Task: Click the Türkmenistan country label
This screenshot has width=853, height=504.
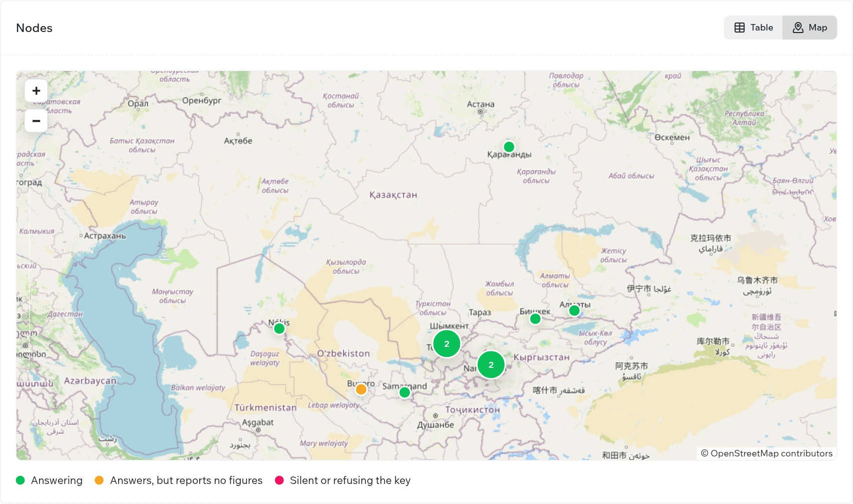Action: pyautogui.click(x=265, y=408)
